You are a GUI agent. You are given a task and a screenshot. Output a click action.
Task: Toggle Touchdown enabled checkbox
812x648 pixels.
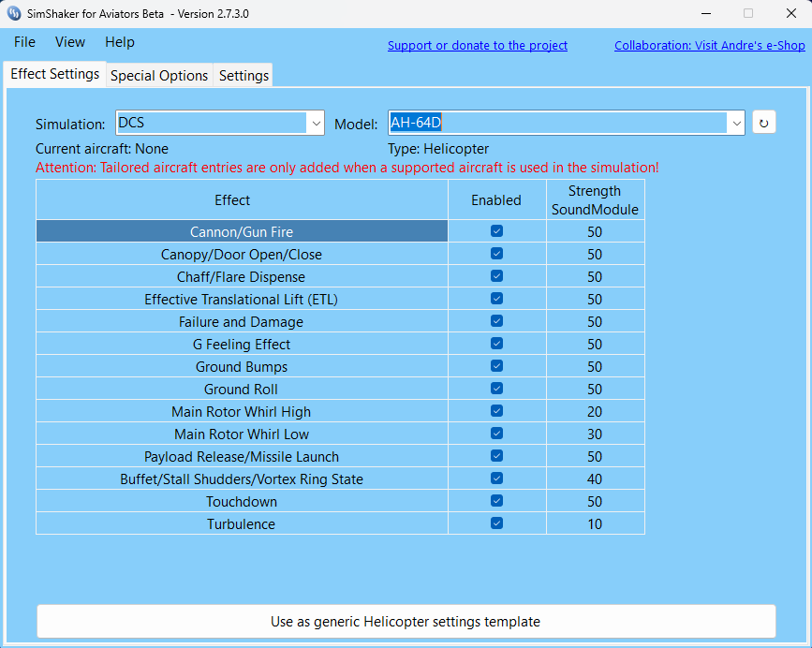pyautogui.click(x=496, y=500)
